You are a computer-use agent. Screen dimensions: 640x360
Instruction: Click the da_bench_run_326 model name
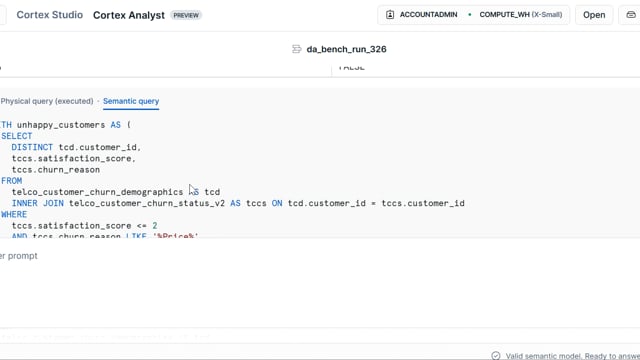[x=346, y=49]
